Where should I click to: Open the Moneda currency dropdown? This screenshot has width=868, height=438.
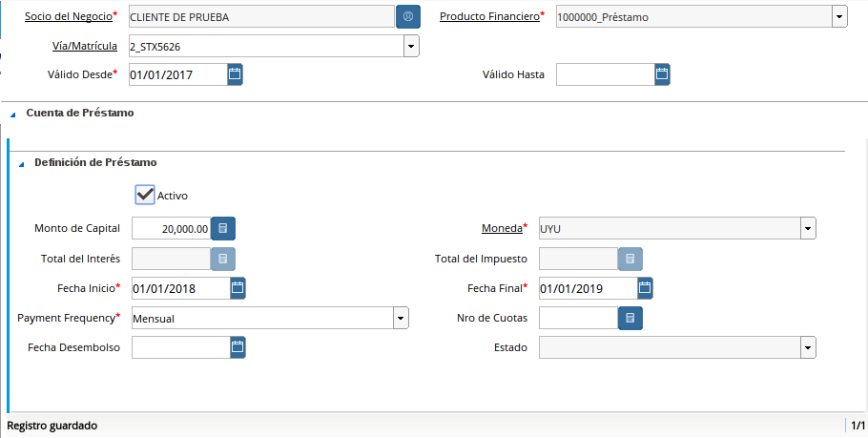(x=808, y=228)
